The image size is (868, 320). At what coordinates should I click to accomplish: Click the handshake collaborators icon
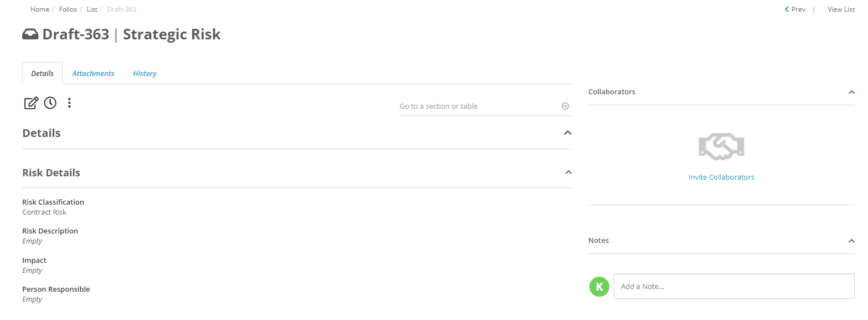pos(721,147)
